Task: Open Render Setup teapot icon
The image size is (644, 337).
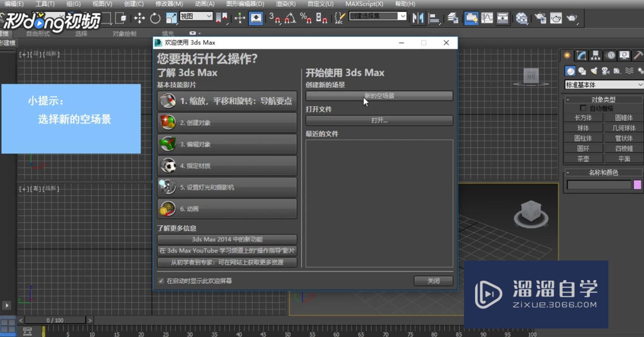Action: [540, 18]
